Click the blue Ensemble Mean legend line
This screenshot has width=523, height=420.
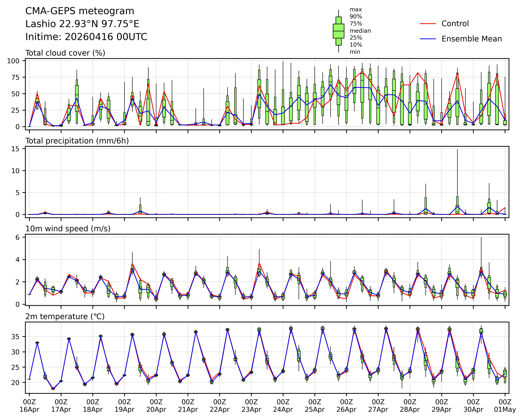pyautogui.click(x=428, y=39)
